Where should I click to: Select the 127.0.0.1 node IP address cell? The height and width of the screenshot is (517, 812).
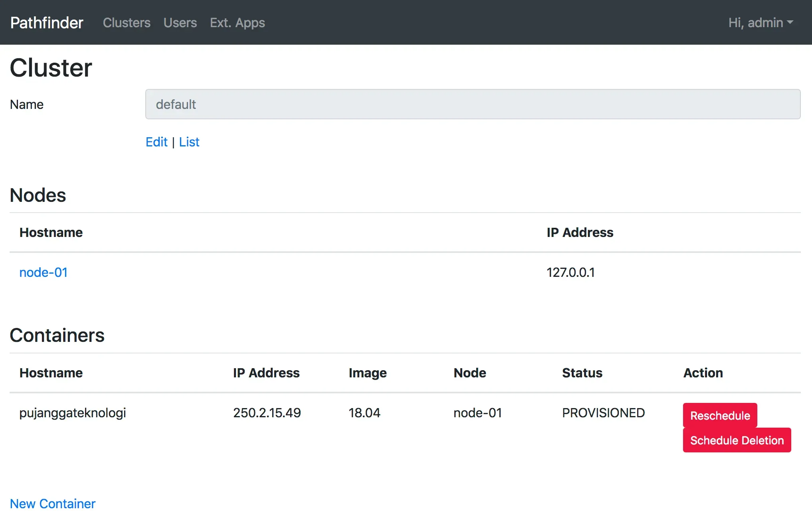pos(570,272)
